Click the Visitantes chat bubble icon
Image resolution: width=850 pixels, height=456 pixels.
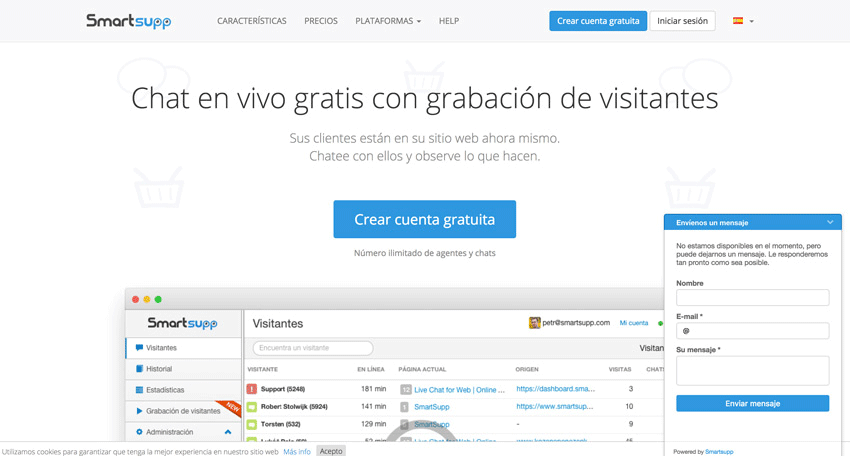click(139, 348)
